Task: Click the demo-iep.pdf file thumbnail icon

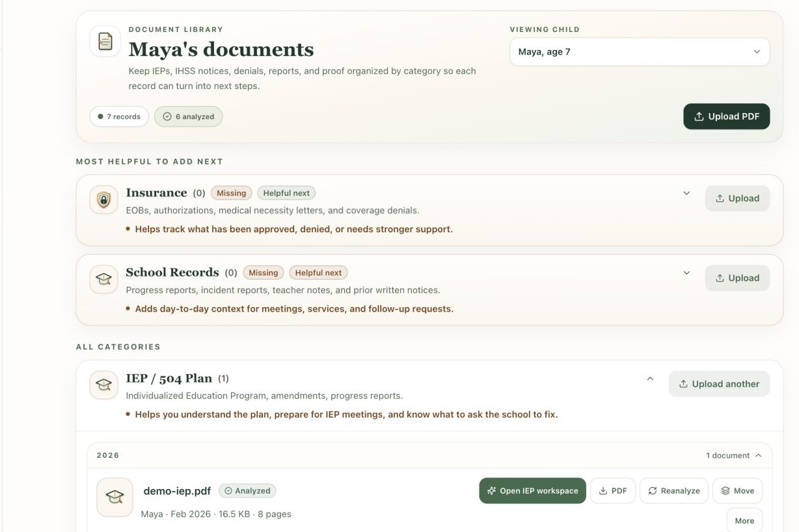Action: (115, 497)
